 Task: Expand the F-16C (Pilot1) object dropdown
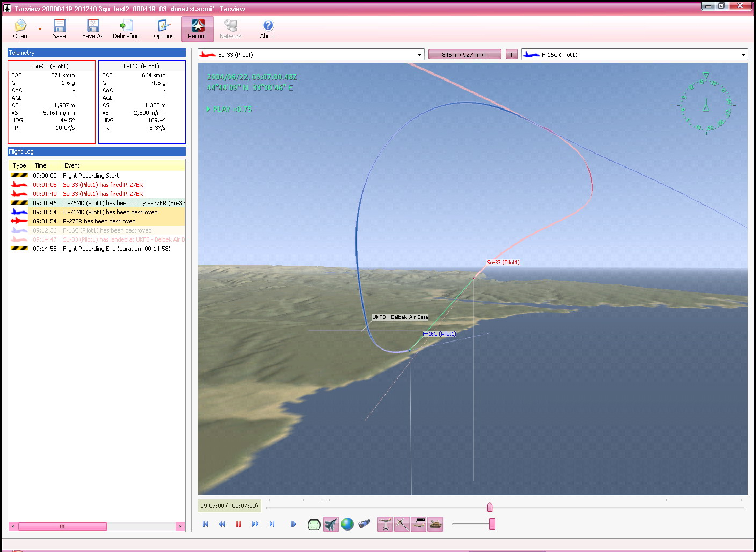743,55
